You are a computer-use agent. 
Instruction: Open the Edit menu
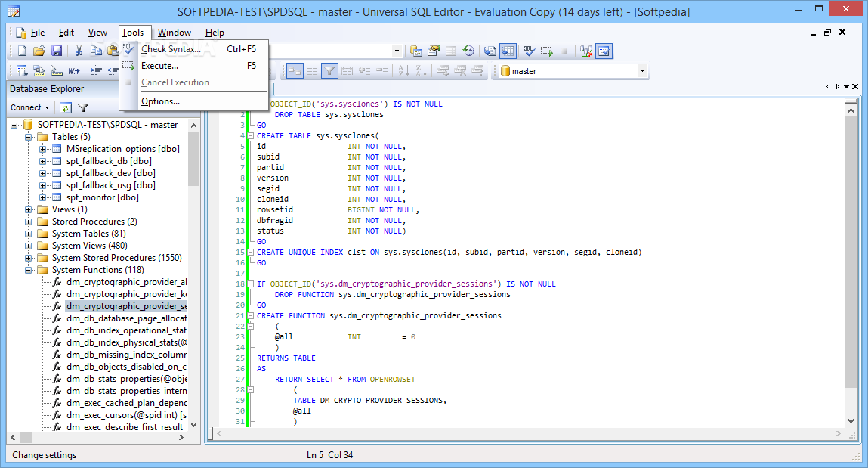tap(66, 33)
